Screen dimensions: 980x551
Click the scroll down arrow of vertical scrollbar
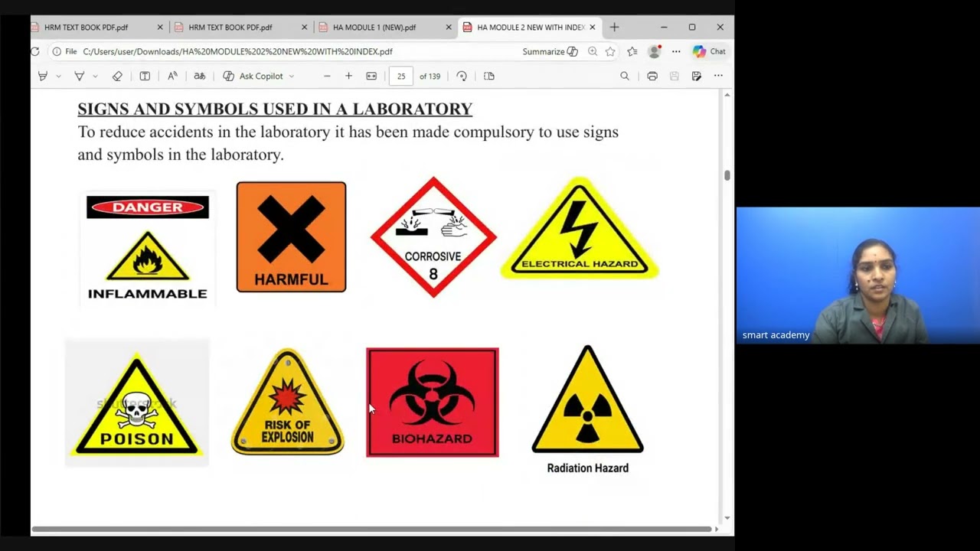pyautogui.click(x=727, y=518)
